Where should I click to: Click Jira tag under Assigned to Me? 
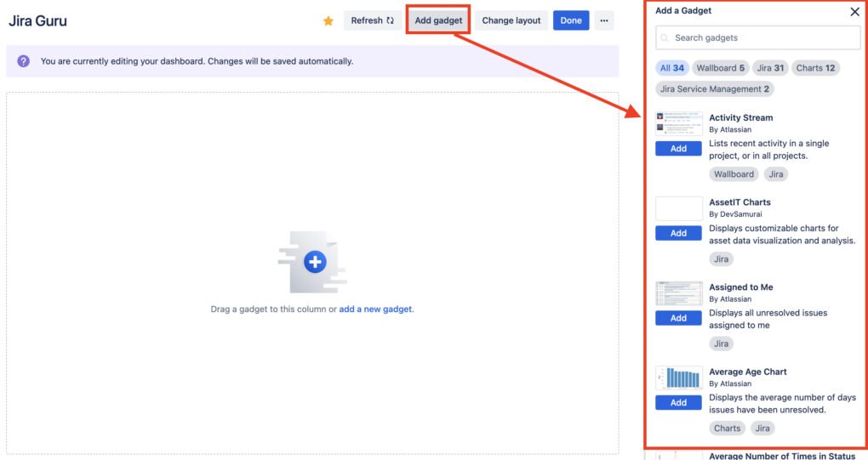[721, 344]
